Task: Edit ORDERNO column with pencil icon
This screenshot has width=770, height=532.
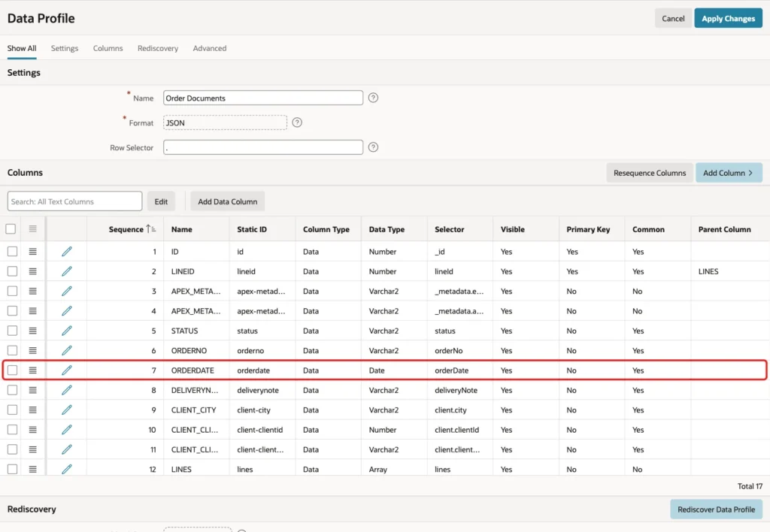Action: pos(67,350)
